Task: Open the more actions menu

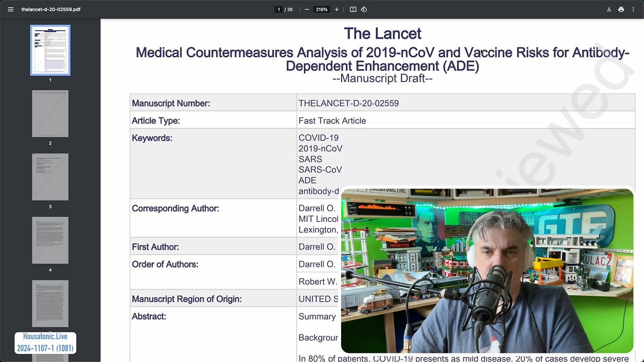Action: 633,10
